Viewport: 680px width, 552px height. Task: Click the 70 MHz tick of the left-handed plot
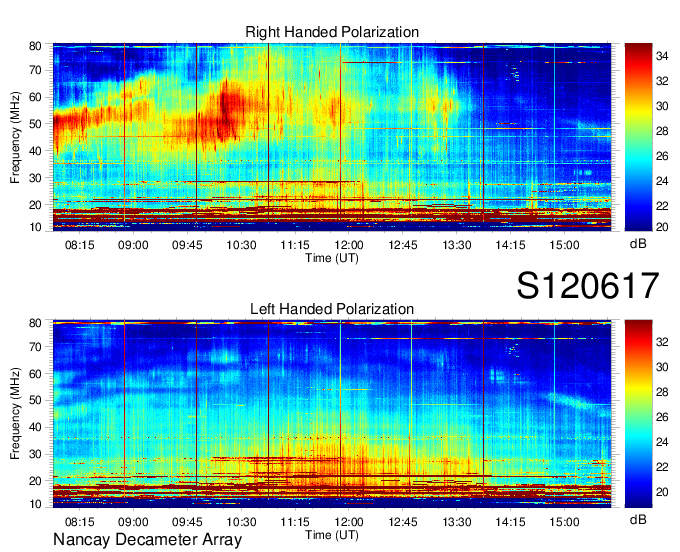pos(35,346)
